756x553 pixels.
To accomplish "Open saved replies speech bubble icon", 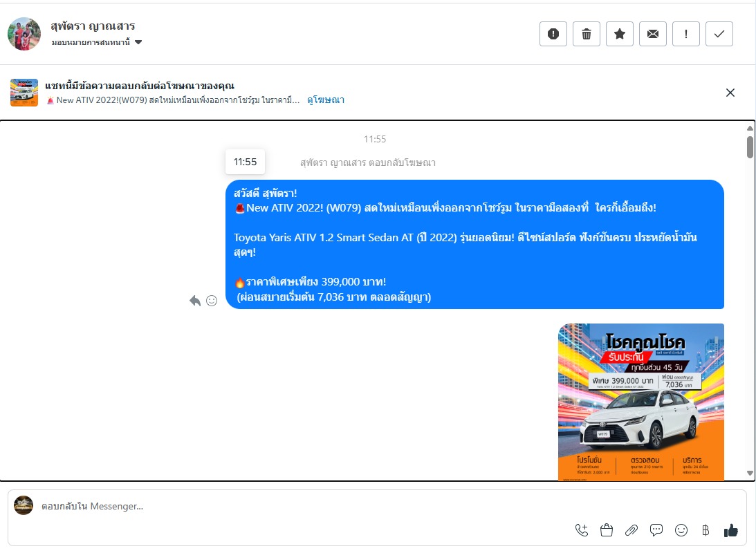I will [x=656, y=530].
